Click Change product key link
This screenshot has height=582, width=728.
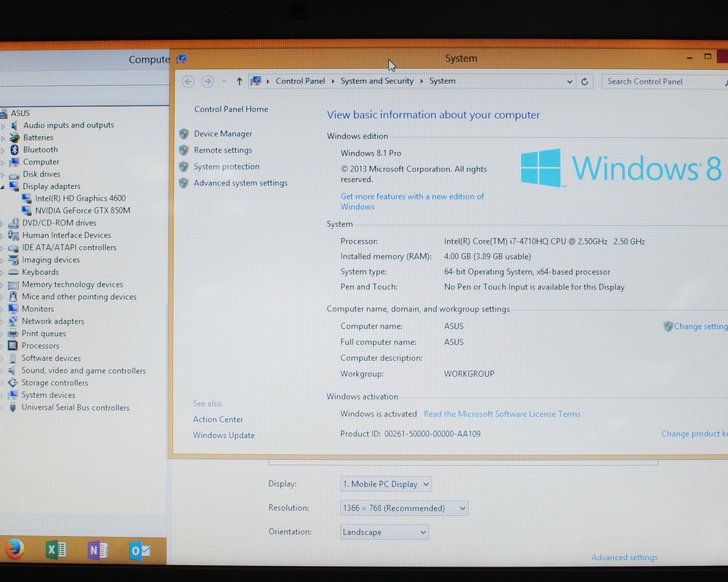pyautogui.click(x=694, y=434)
